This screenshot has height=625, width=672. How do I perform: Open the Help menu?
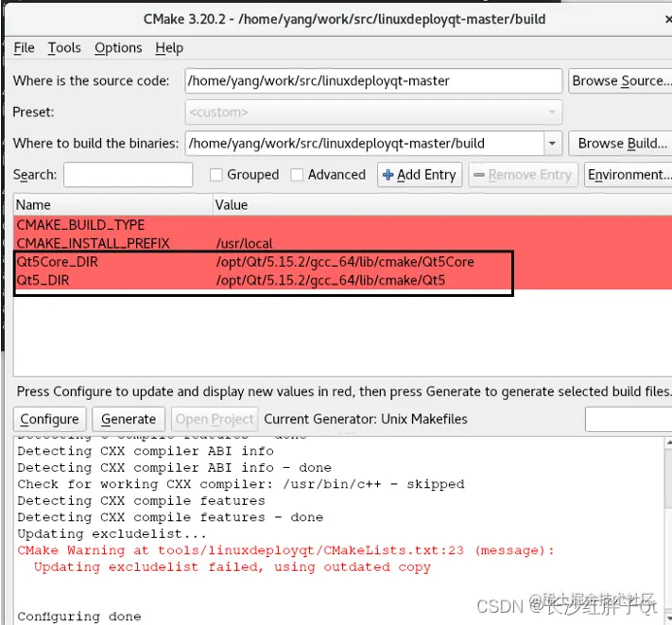coord(169,47)
